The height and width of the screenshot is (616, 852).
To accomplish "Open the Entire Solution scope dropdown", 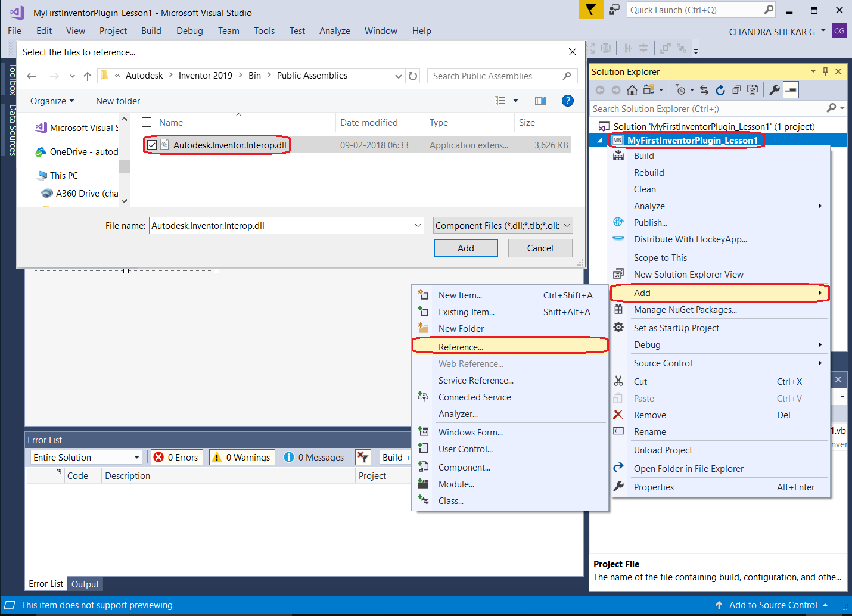I will tap(137, 457).
